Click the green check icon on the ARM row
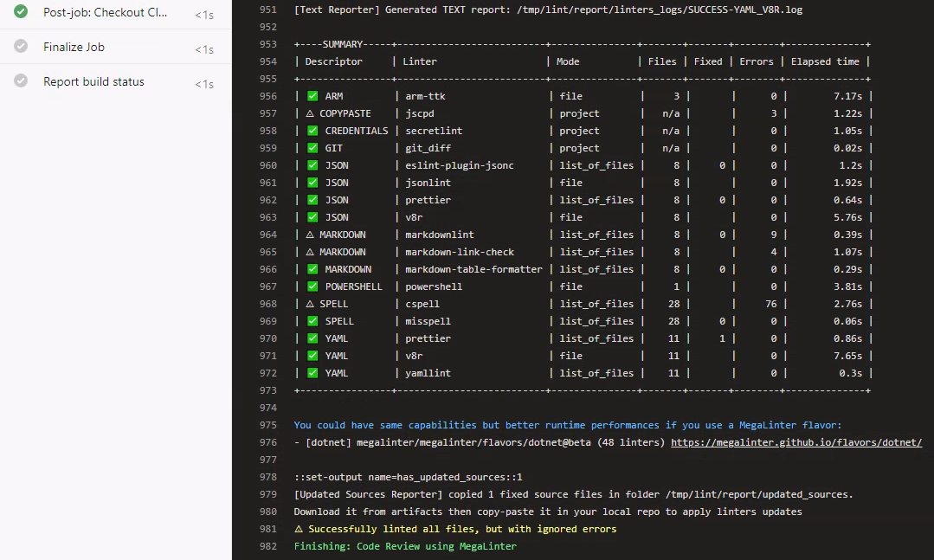This screenshot has height=560, width=934. point(312,95)
